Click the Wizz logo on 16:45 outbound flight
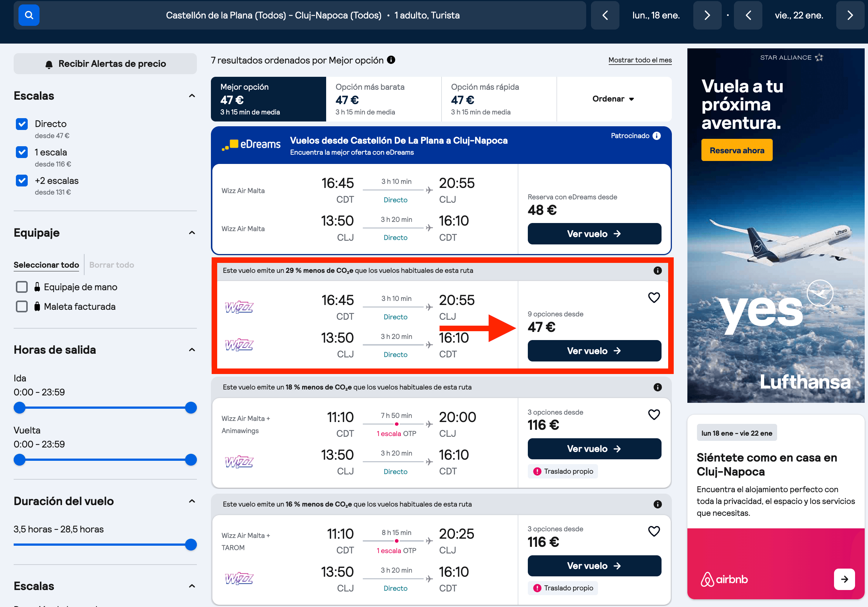 [239, 307]
